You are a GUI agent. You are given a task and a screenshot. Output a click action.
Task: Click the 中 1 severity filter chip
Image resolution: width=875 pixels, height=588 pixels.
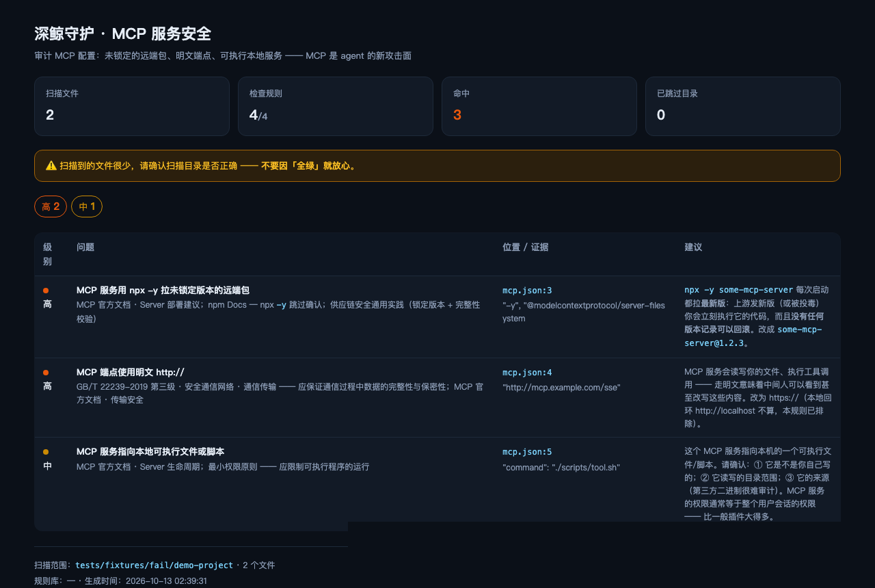87,206
